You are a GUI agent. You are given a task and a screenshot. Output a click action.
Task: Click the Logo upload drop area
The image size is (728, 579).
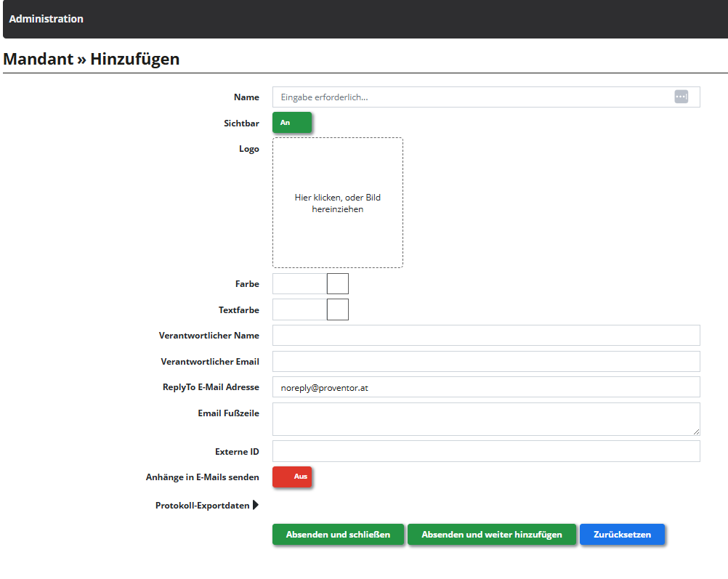pos(338,203)
